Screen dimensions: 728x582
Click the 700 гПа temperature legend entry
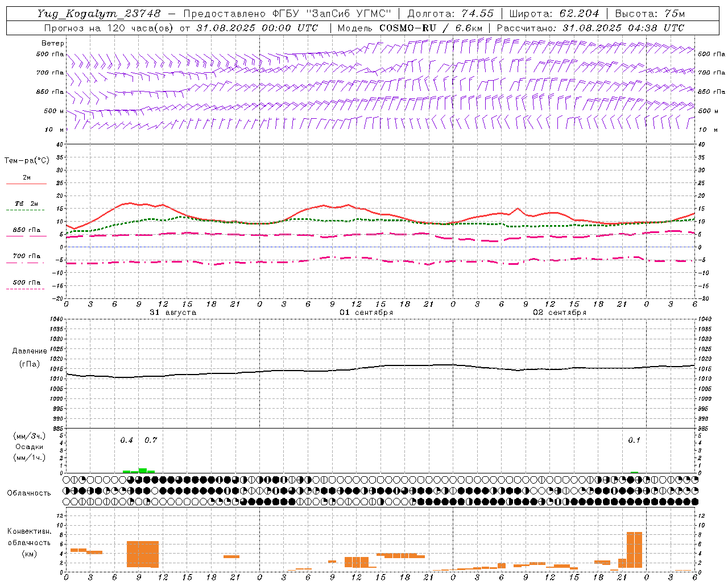click(26, 256)
